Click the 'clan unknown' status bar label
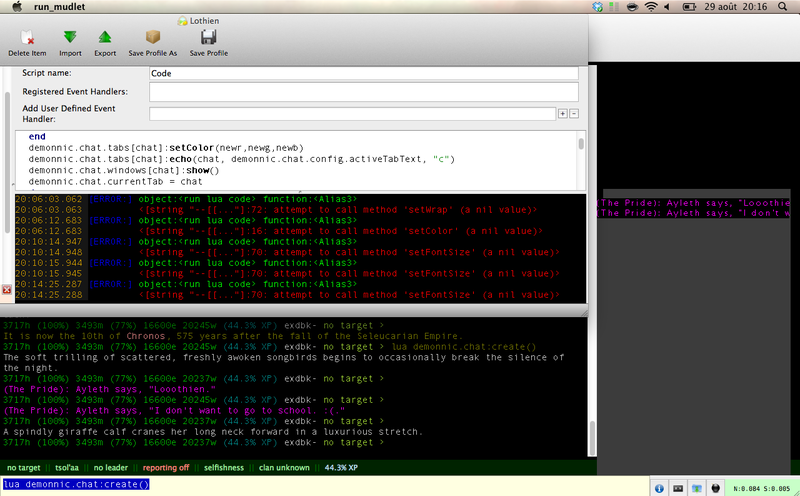Viewport: 800px width, 496px height. tap(284, 467)
